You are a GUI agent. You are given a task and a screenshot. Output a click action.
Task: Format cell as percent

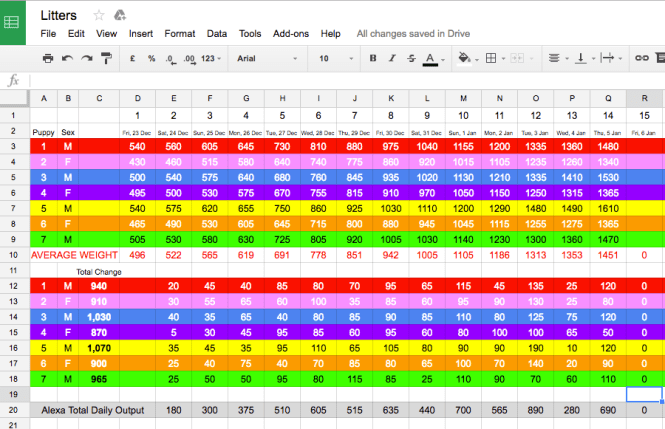[152, 59]
